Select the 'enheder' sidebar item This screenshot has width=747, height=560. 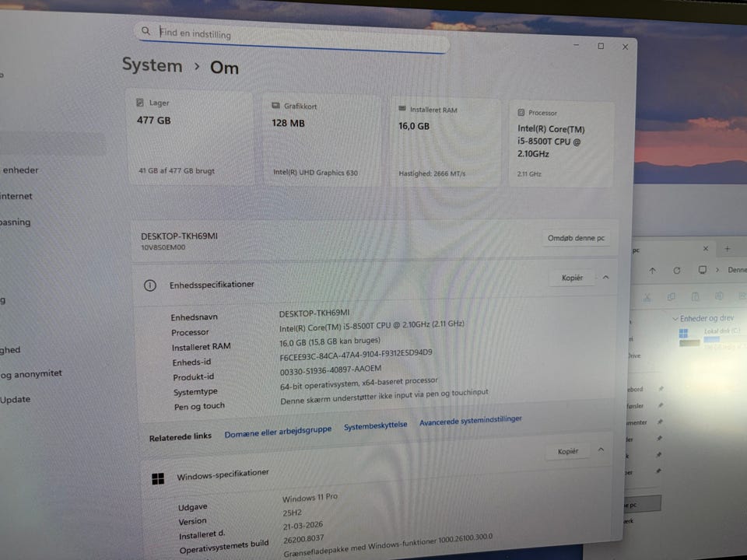tap(20, 170)
